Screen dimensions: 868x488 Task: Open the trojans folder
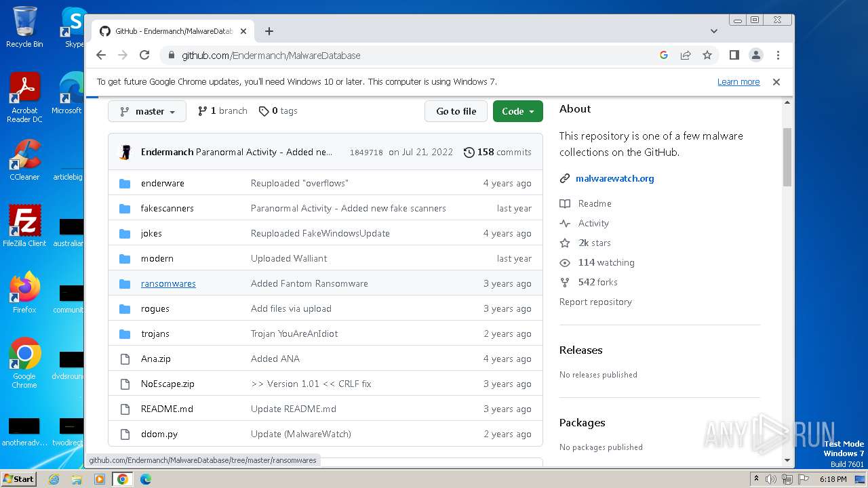click(155, 334)
